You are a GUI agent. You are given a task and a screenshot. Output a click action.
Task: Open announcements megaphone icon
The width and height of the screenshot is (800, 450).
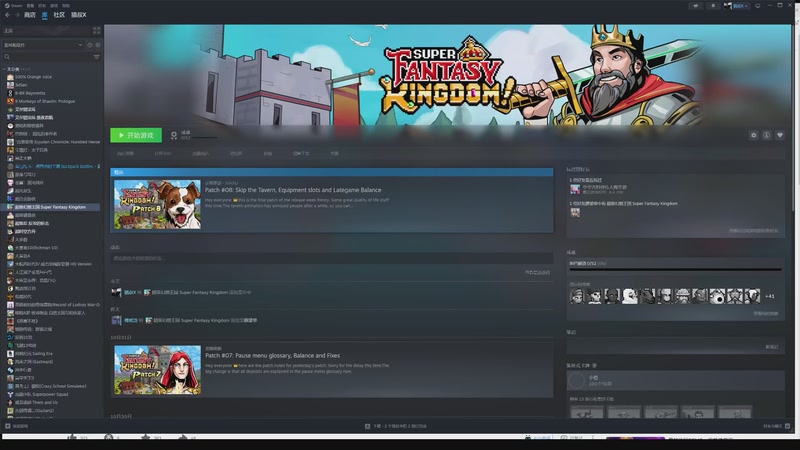(695, 6)
